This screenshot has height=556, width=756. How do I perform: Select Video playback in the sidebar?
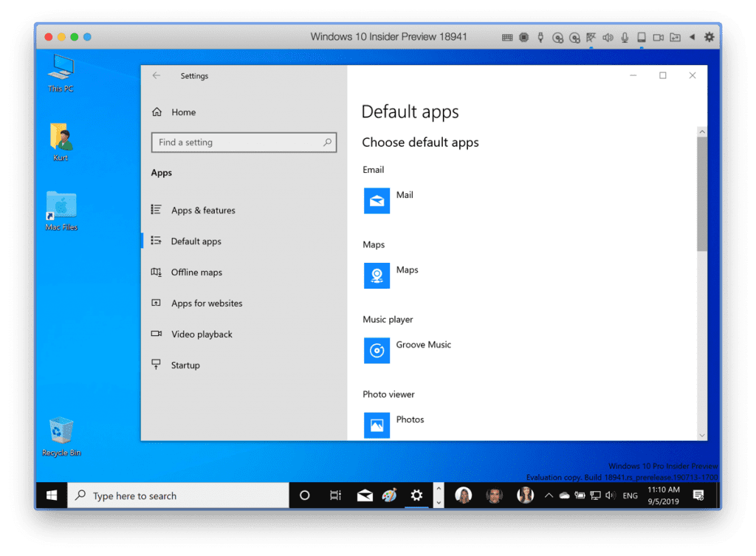(x=201, y=334)
